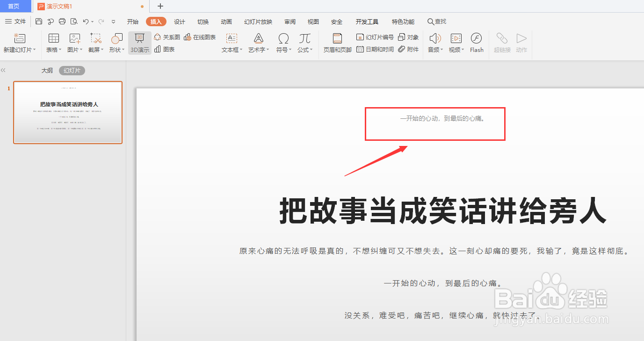Expand the 音频 dropdown arrow
Viewport: 644px width, 341px height.
pos(442,50)
